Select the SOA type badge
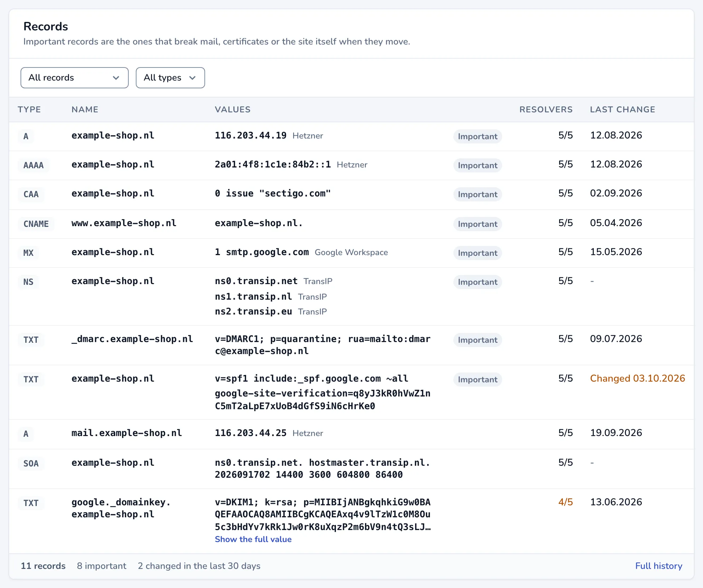The height and width of the screenshot is (588, 703). [x=31, y=464]
